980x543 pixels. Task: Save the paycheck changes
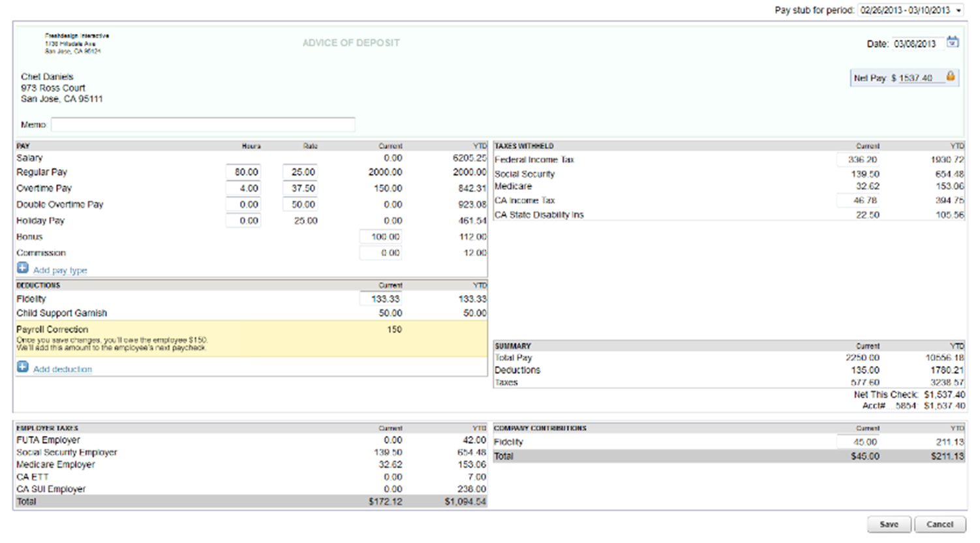pyautogui.click(x=889, y=524)
